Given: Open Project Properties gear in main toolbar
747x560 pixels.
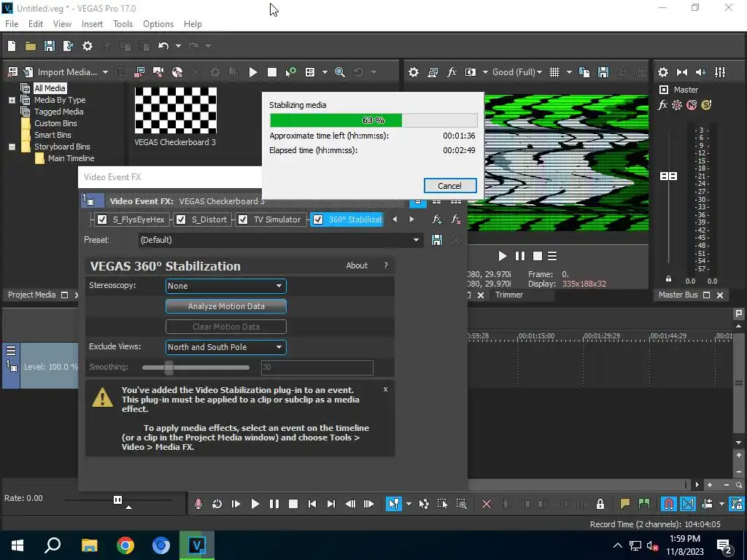Looking at the screenshot, I should pyautogui.click(x=88, y=46).
